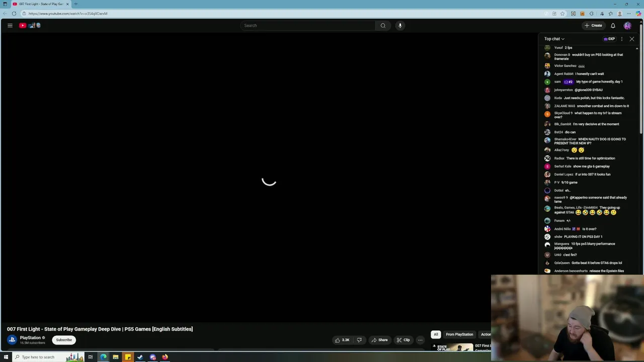Open the account avatar menu
This screenshot has height=362, width=644.
[x=627, y=26]
